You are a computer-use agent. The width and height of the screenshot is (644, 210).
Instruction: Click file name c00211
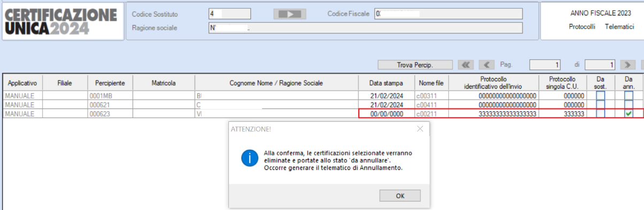(x=431, y=113)
